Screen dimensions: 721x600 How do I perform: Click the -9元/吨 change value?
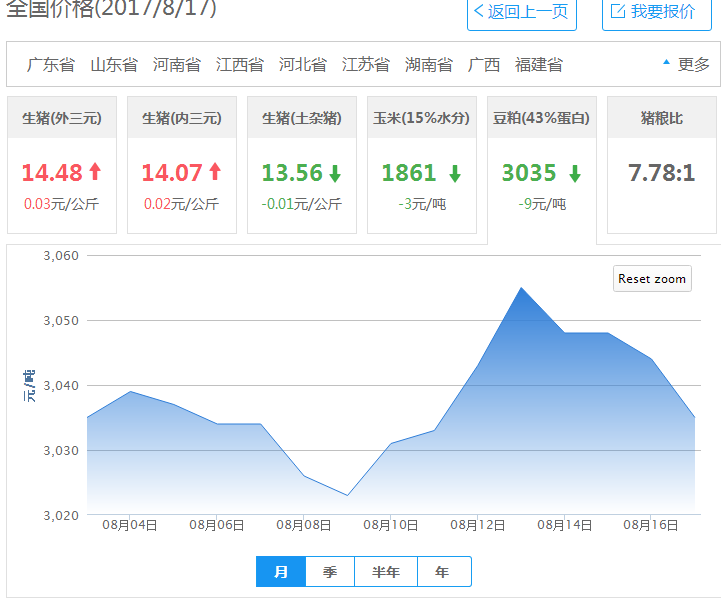point(542,204)
